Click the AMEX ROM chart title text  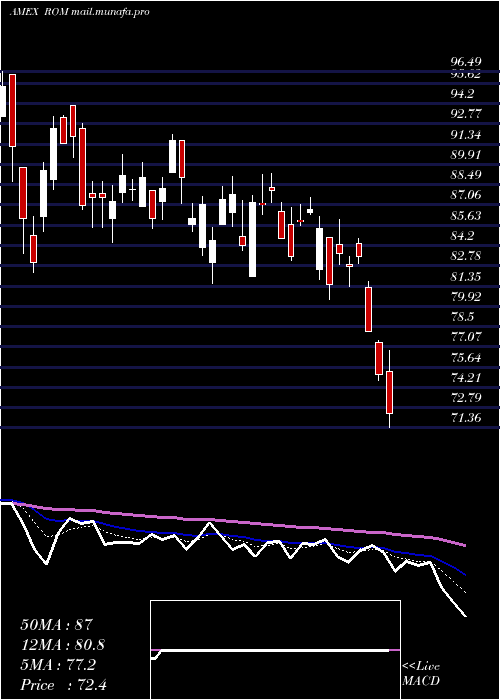pyautogui.click(x=79, y=12)
